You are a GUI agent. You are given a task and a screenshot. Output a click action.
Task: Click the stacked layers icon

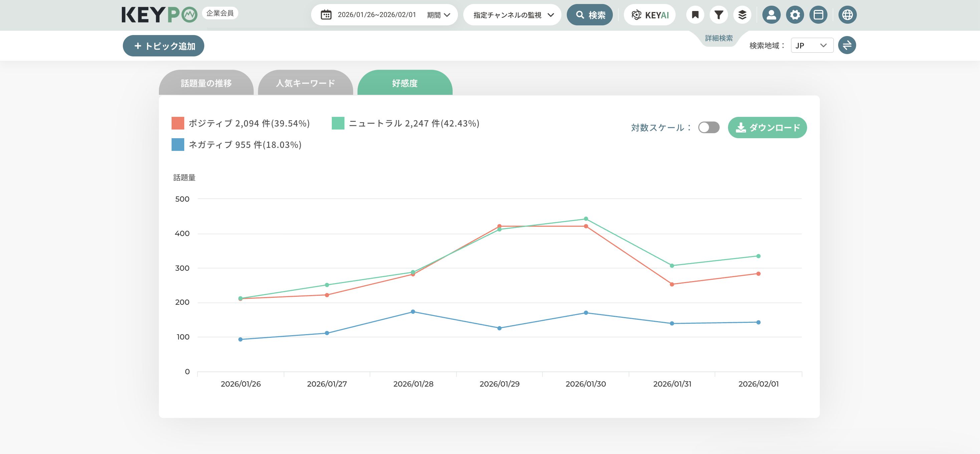(x=742, y=15)
